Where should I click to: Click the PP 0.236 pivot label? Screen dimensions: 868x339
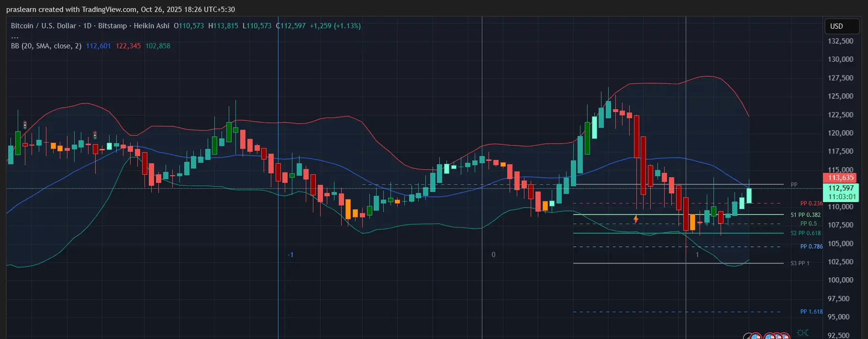point(812,203)
